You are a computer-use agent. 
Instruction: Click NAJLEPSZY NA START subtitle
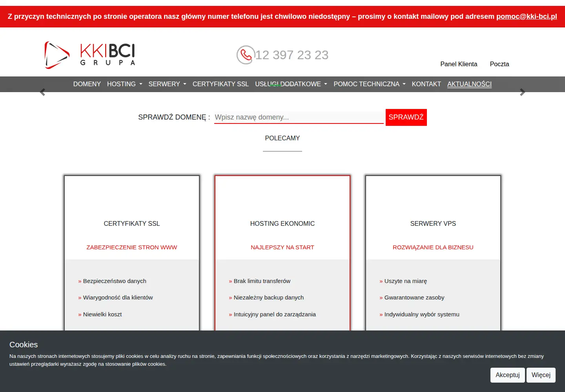(x=282, y=247)
